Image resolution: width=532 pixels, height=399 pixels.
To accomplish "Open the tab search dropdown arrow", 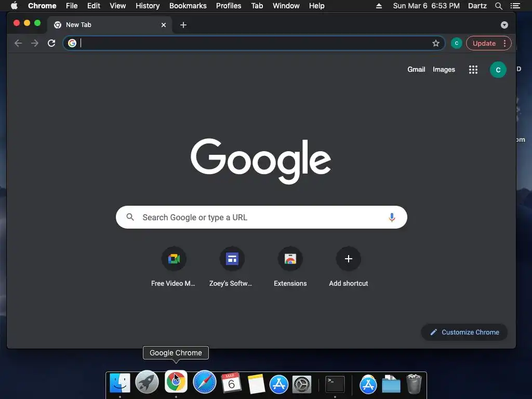I will [x=504, y=25].
